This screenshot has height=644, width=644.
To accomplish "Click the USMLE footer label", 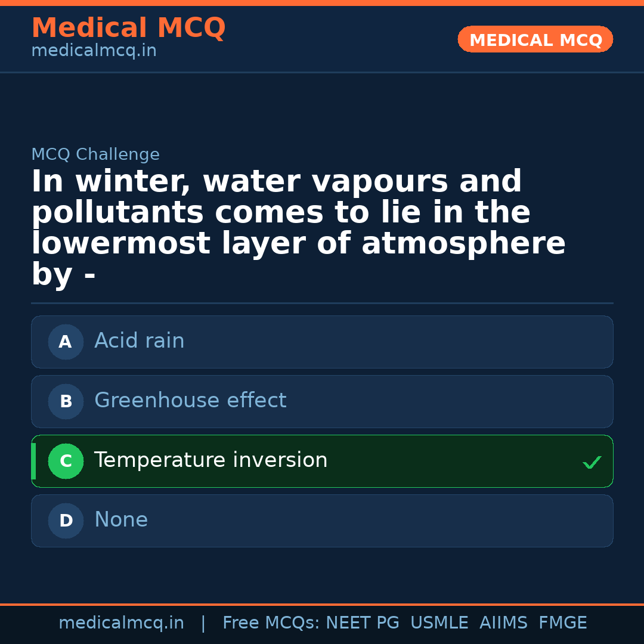I will 439,623.
